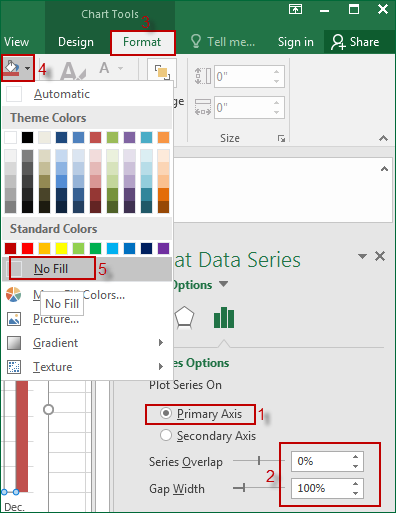Click the Size dialog launcher icon
396x513 pixels.
click(x=281, y=138)
